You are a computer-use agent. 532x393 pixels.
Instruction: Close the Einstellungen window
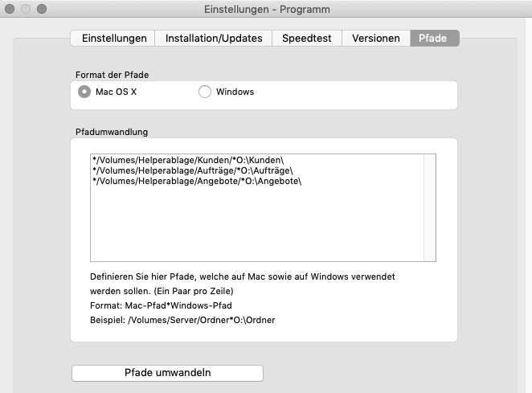[10, 9]
